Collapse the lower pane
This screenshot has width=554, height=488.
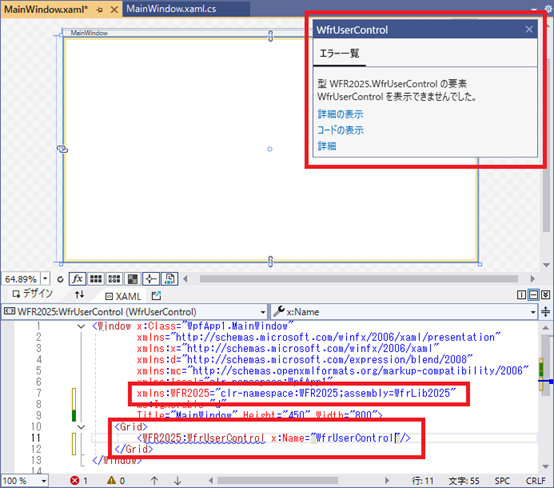click(546, 295)
